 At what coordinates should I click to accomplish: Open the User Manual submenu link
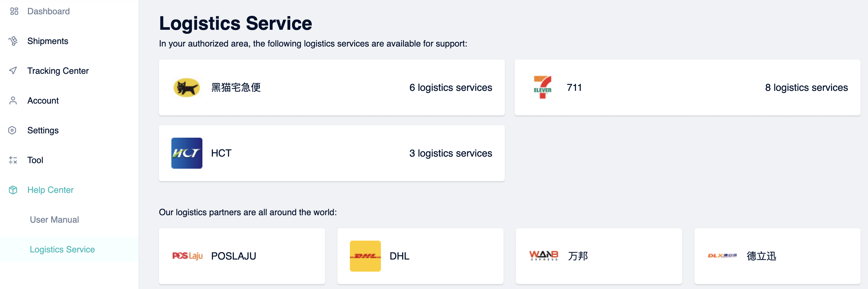click(54, 220)
